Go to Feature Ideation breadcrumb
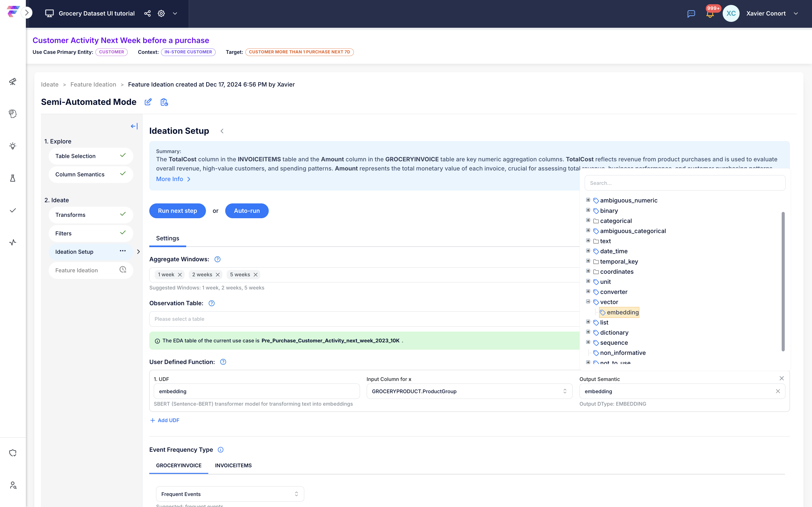 pos(93,84)
